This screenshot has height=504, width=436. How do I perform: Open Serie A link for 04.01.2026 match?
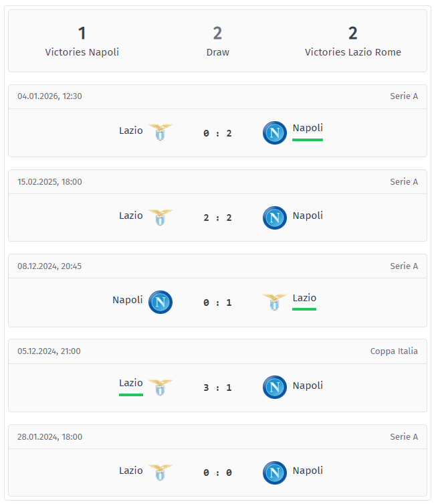(404, 96)
